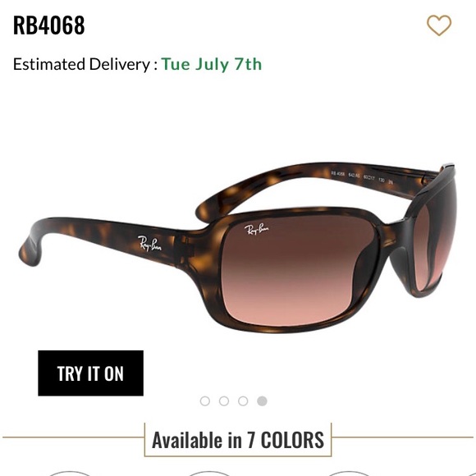Click the pink gradient front lens

[x=299, y=272]
